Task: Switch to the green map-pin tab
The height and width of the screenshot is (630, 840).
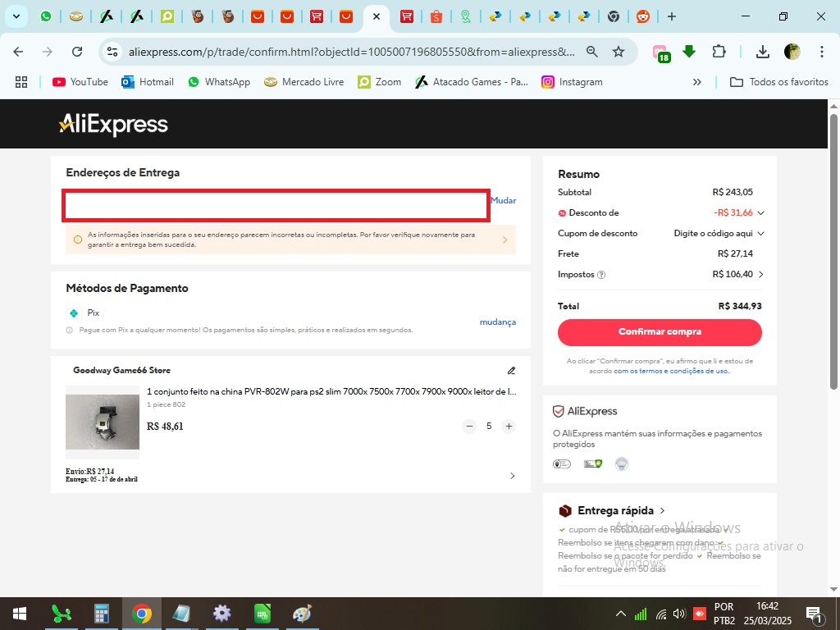Action: (x=466, y=16)
